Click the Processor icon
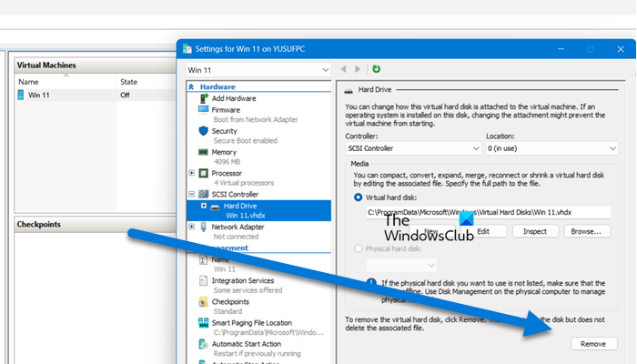Viewport: 637px width, 364px height. coord(204,173)
